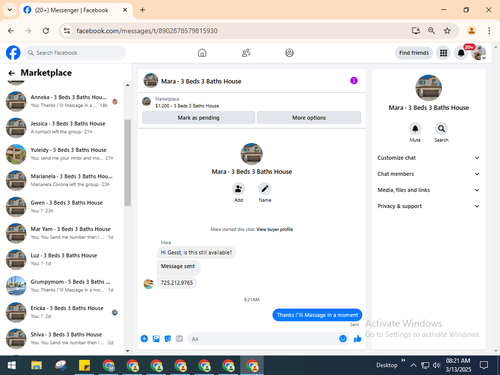This screenshot has width=500, height=375.
Task: Go back from Marketplace with arrow
Action: (12, 73)
